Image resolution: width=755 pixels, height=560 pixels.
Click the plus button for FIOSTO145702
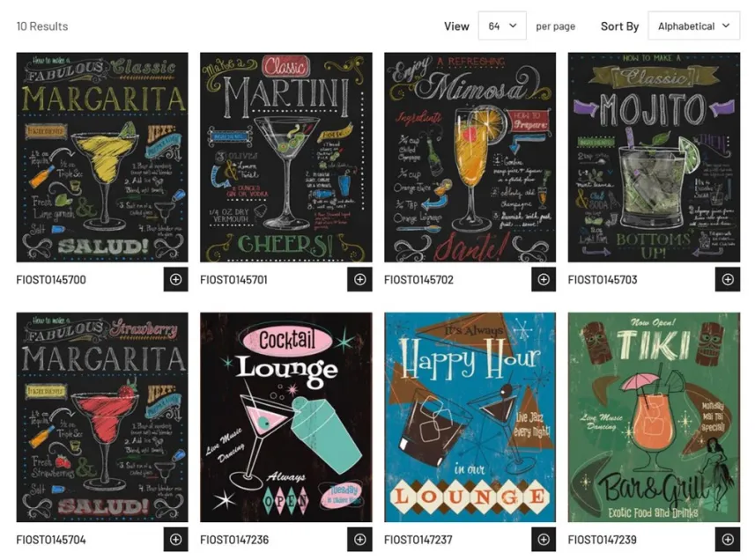544,279
